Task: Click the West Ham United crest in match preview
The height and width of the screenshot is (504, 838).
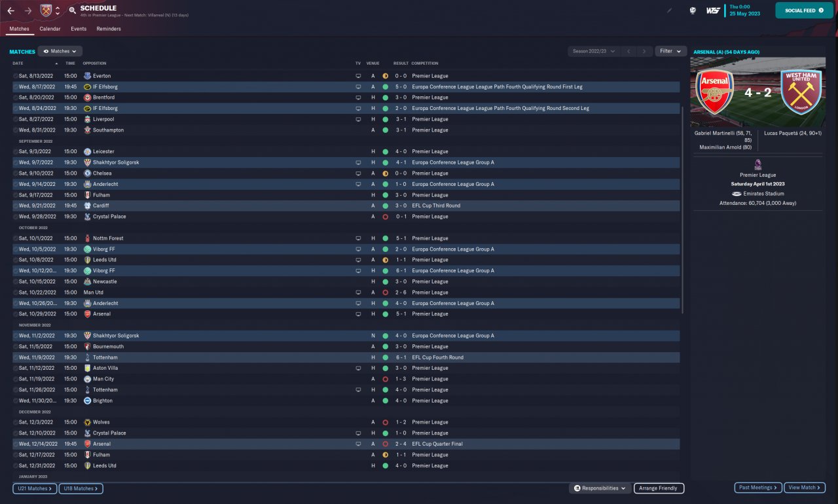Action: [x=801, y=92]
